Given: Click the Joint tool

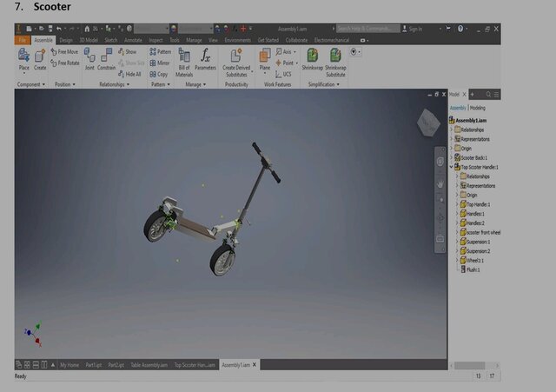Looking at the screenshot, I should pyautogui.click(x=89, y=59).
